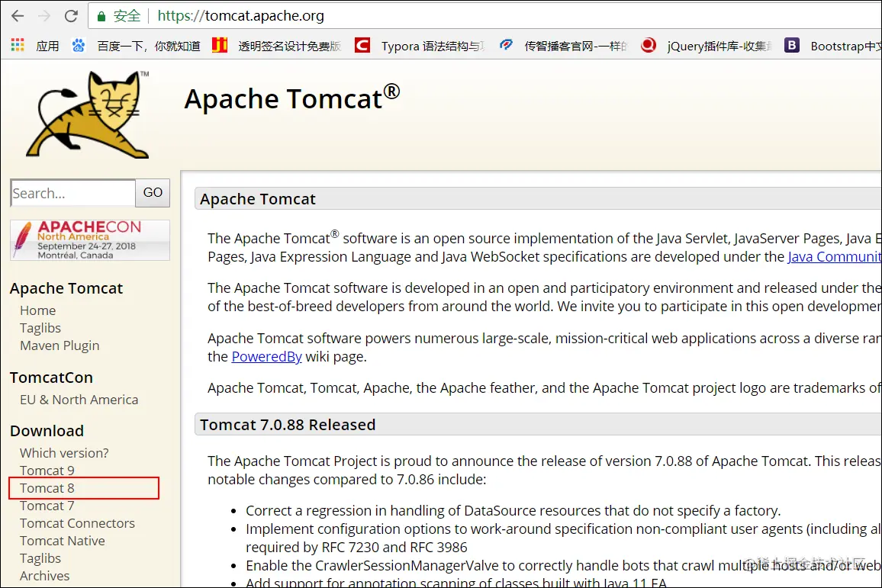Open the 透明签名设计免费版 bookmark icon

[220, 45]
